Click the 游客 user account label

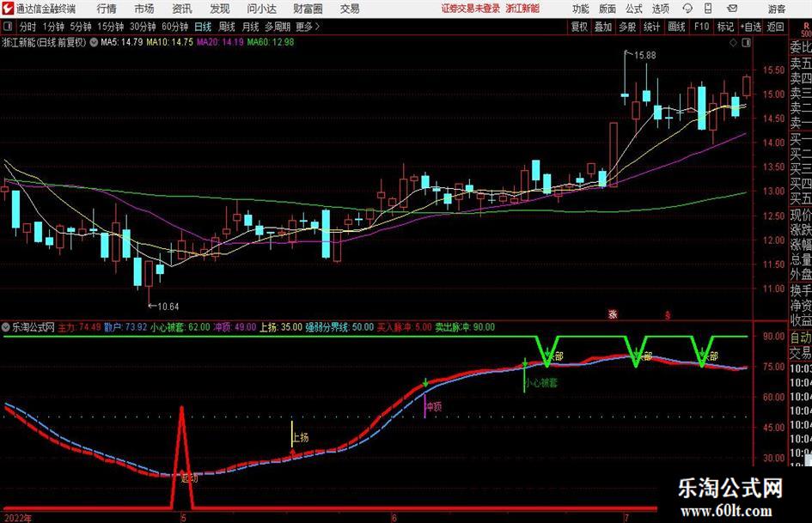[776, 9]
